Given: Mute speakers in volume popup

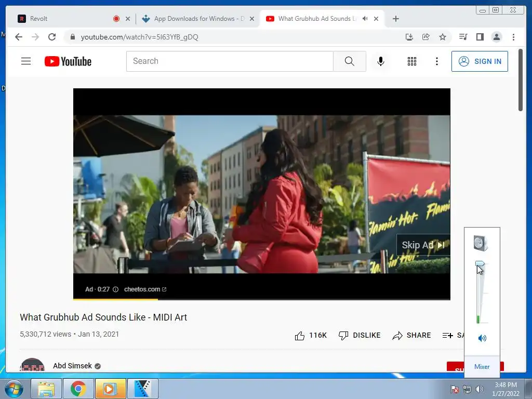Looking at the screenshot, I should 482,338.
